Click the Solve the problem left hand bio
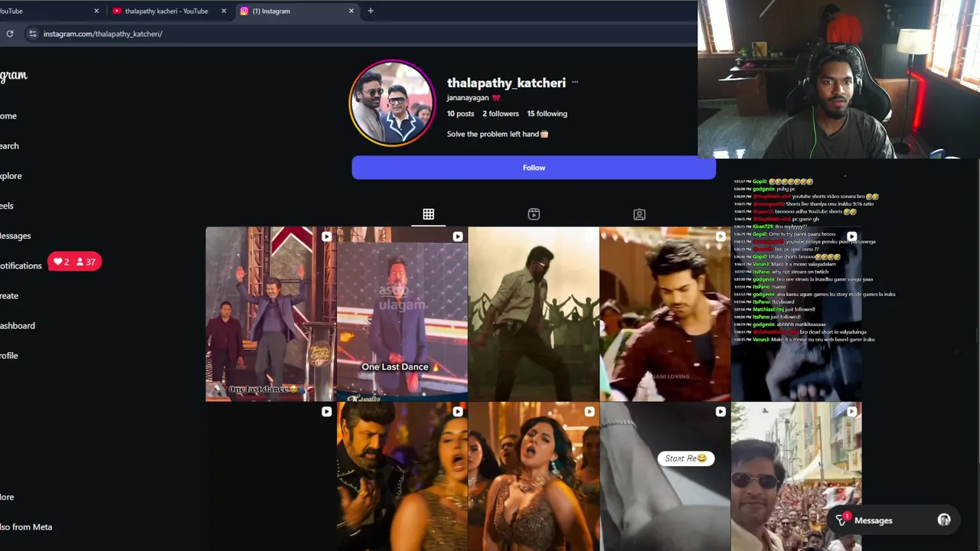The image size is (980, 551). click(x=498, y=134)
